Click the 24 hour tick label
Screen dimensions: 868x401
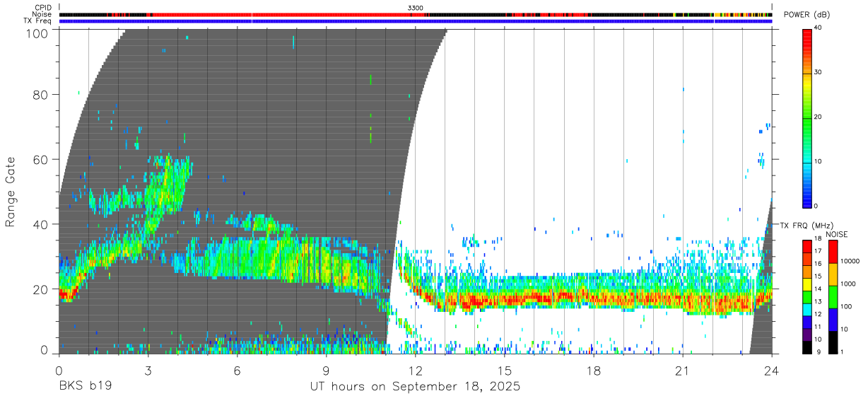coord(772,371)
